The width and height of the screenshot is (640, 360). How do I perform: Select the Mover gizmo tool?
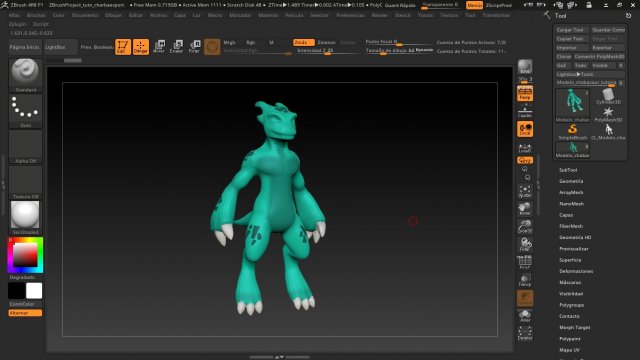click(159, 47)
